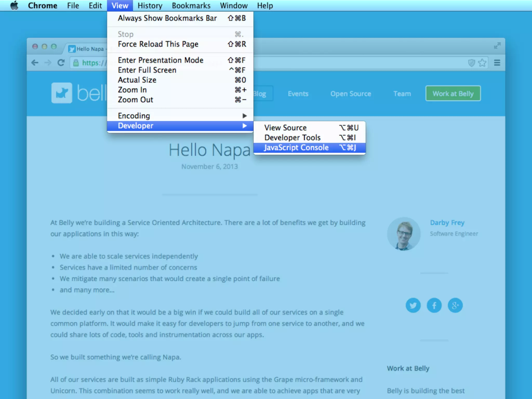Click the yellow minimize window button
Viewport: 532px width, 399px height.
44,46
